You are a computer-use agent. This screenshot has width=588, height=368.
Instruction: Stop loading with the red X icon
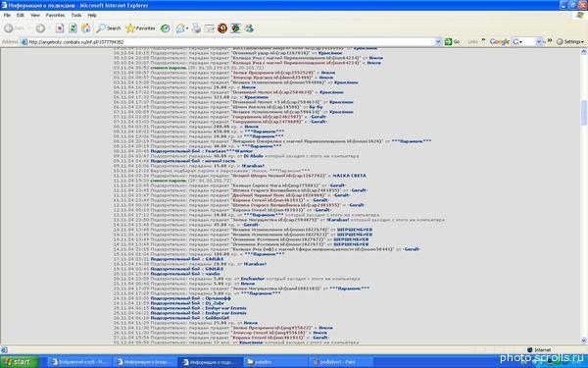(60, 28)
